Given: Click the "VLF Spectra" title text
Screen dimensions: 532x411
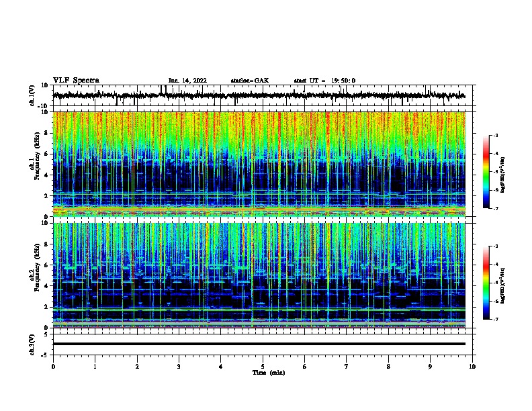Looking at the screenshot, I should (x=76, y=81).
